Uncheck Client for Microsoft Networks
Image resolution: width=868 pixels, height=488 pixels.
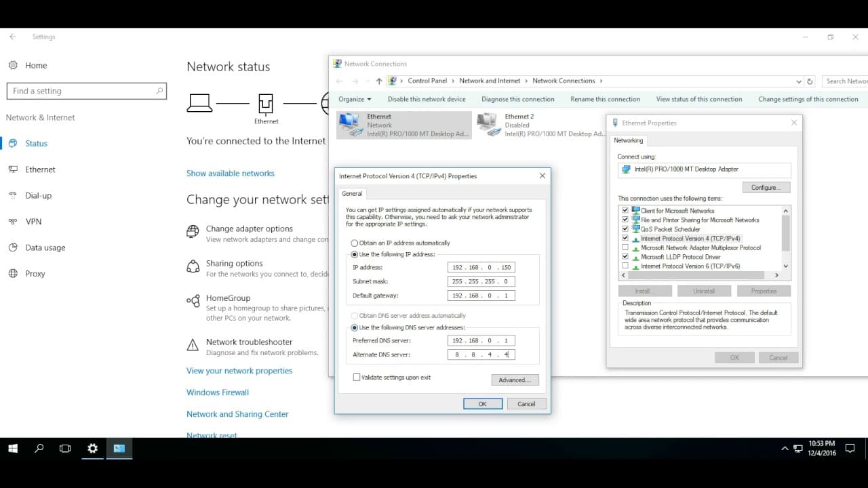coord(625,211)
